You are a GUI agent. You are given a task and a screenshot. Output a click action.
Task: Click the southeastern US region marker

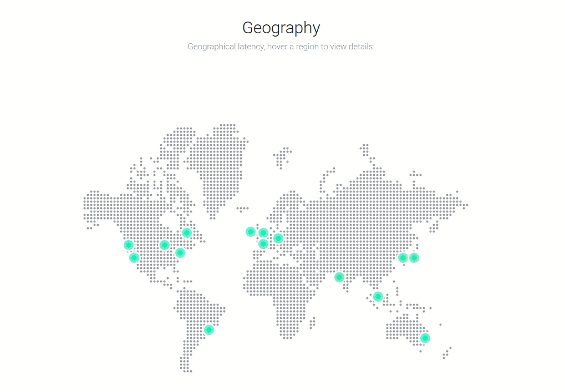pyautogui.click(x=181, y=252)
